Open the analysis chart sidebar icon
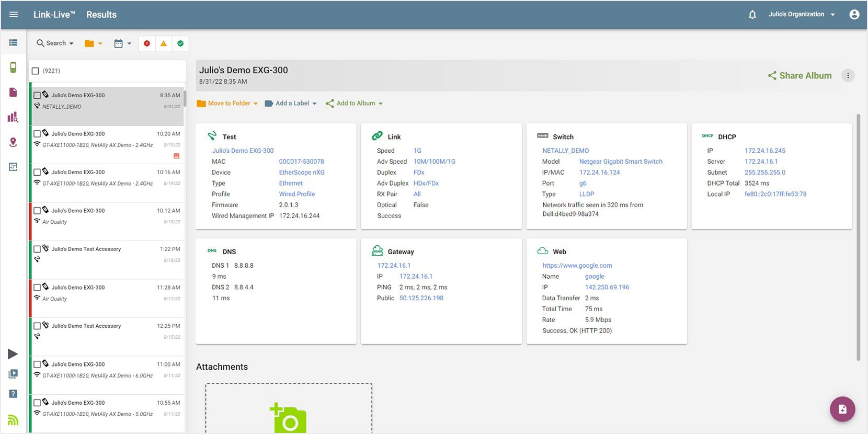 pyautogui.click(x=13, y=117)
